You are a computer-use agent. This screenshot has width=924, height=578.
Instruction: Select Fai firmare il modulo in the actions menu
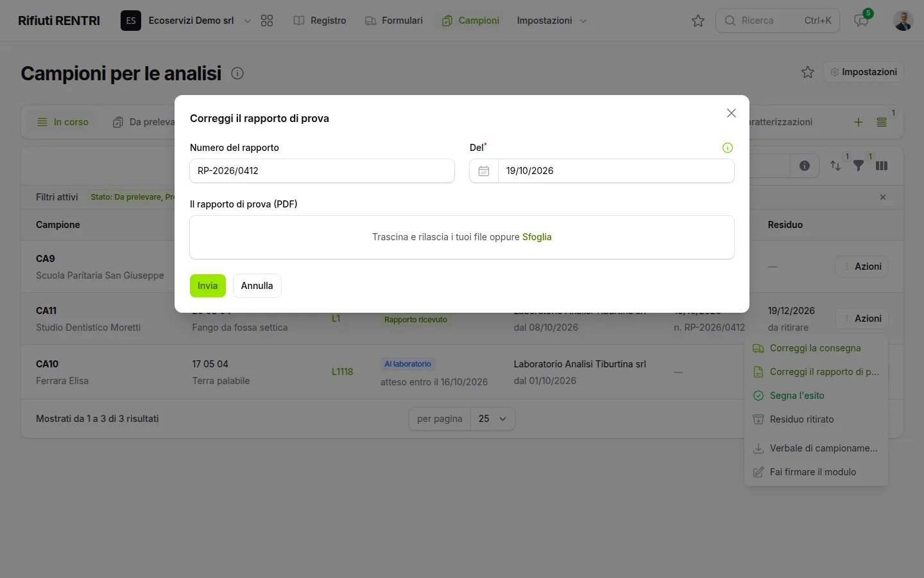(x=816, y=472)
